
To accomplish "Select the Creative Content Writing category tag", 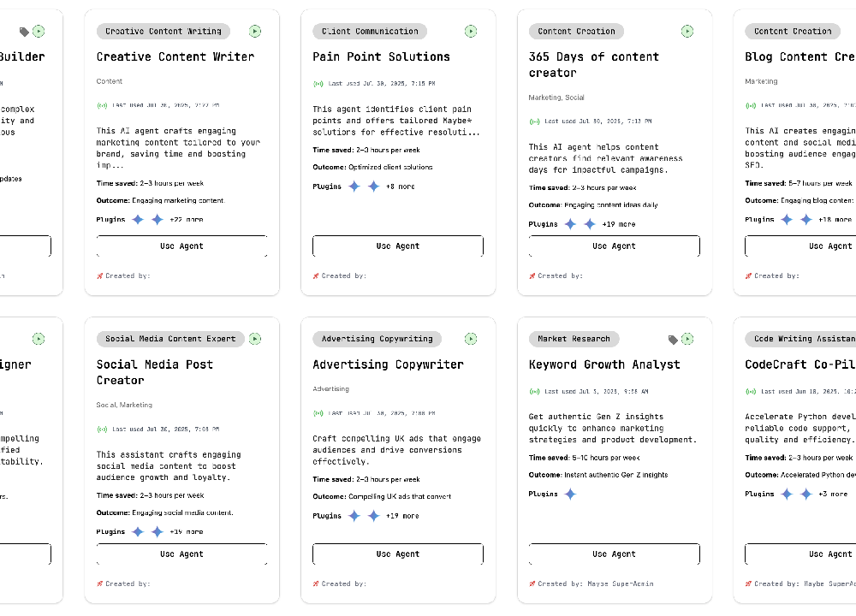I will click(163, 31).
